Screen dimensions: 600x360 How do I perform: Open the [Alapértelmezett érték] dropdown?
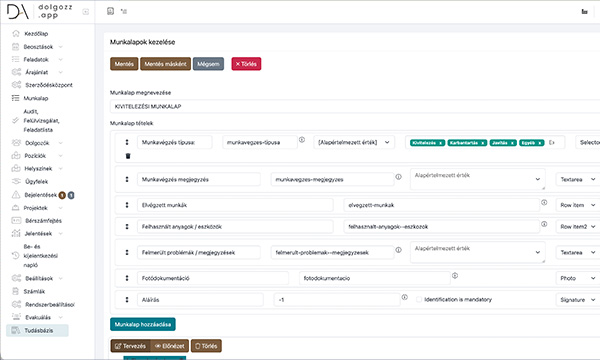354,142
